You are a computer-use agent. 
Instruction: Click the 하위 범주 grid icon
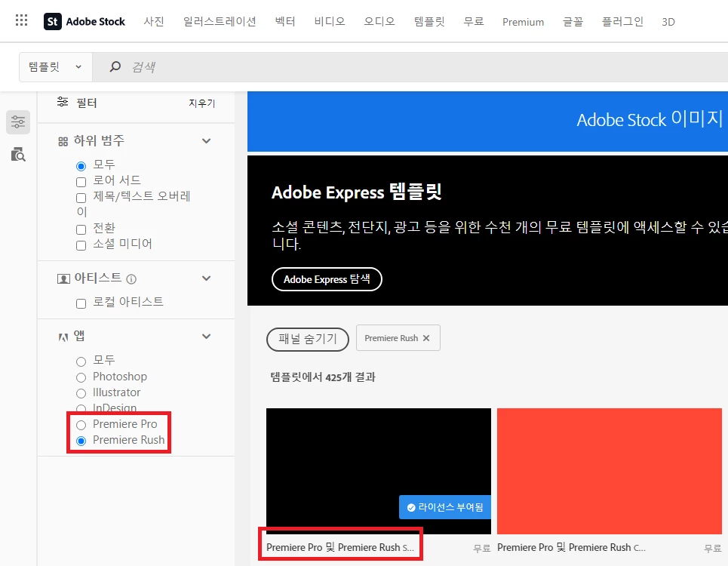[x=63, y=142]
